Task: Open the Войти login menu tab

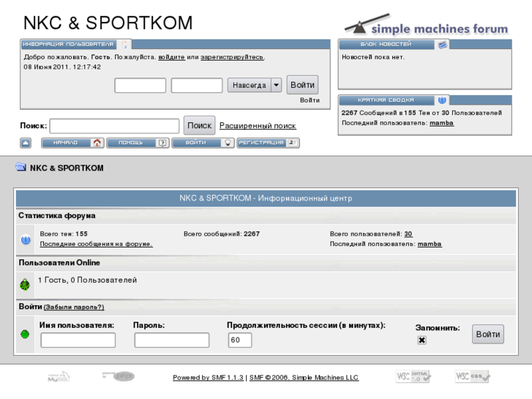Action: point(203,143)
